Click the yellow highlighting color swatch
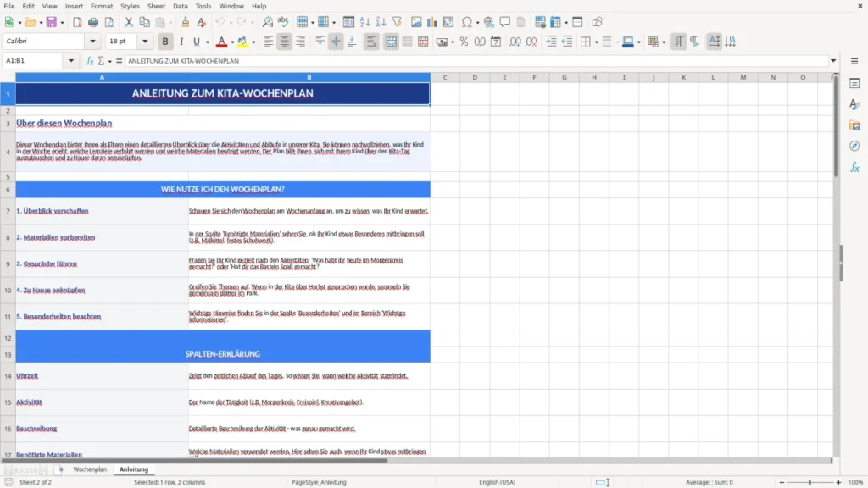Screen dimensions: 868x488 (x=242, y=42)
